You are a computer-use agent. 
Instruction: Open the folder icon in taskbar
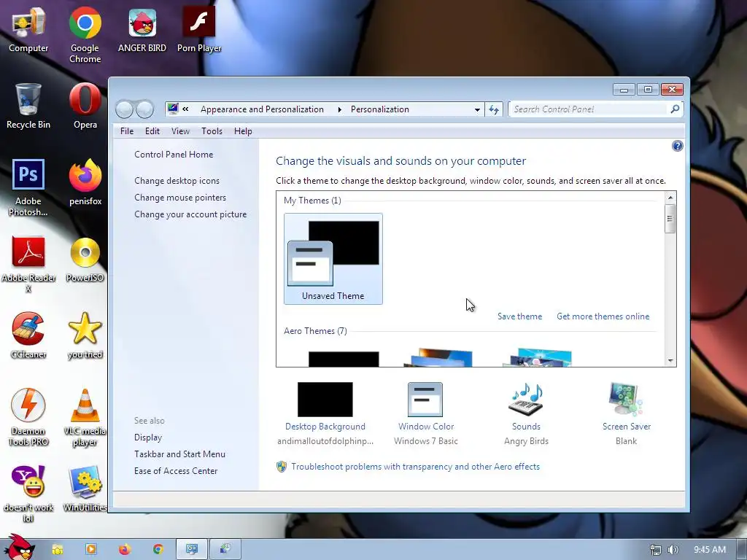coord(58,550)
